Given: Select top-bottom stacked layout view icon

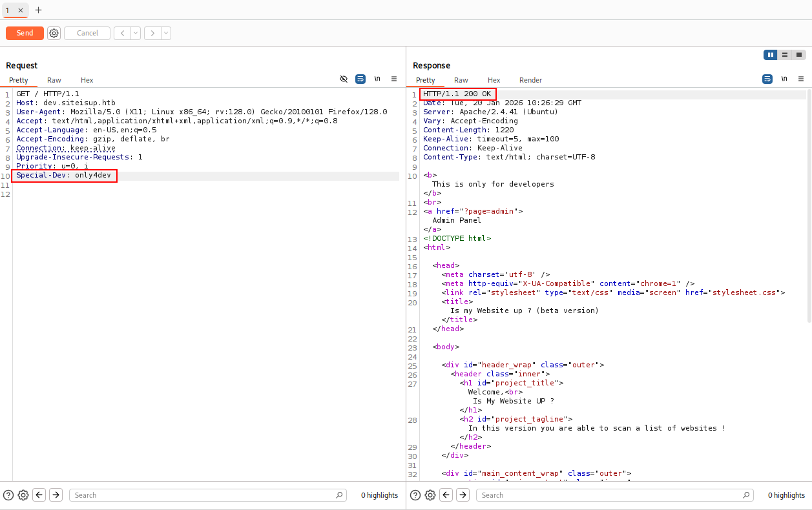Looking at the screenshot, I should pyautogui.click(x=784, y=55).
